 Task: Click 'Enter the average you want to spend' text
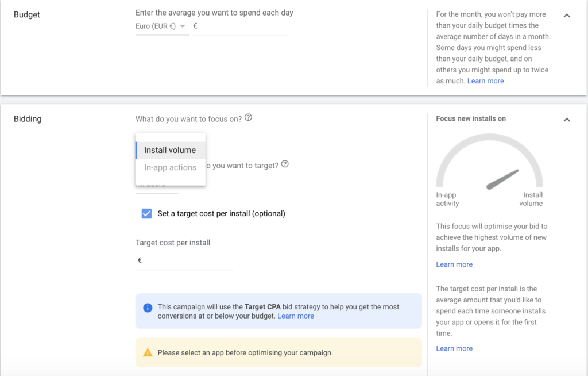[x=214, y=13]
